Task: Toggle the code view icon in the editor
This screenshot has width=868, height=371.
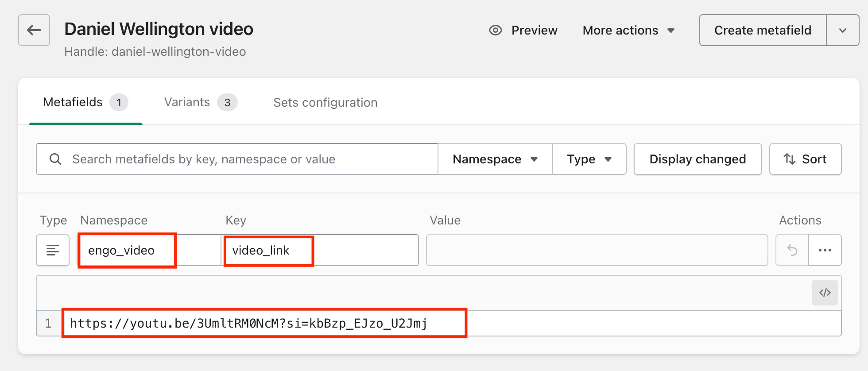Action: 825,293
